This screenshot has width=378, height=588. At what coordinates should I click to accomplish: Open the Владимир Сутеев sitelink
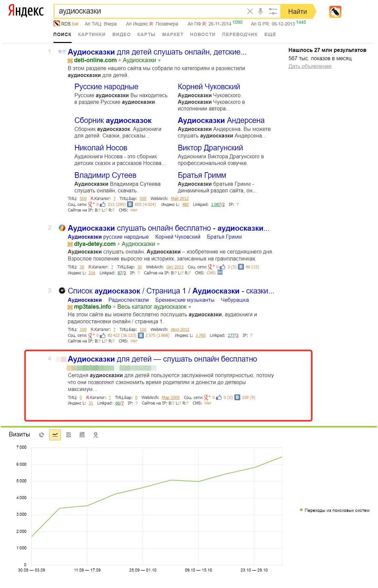click(105, 175)
